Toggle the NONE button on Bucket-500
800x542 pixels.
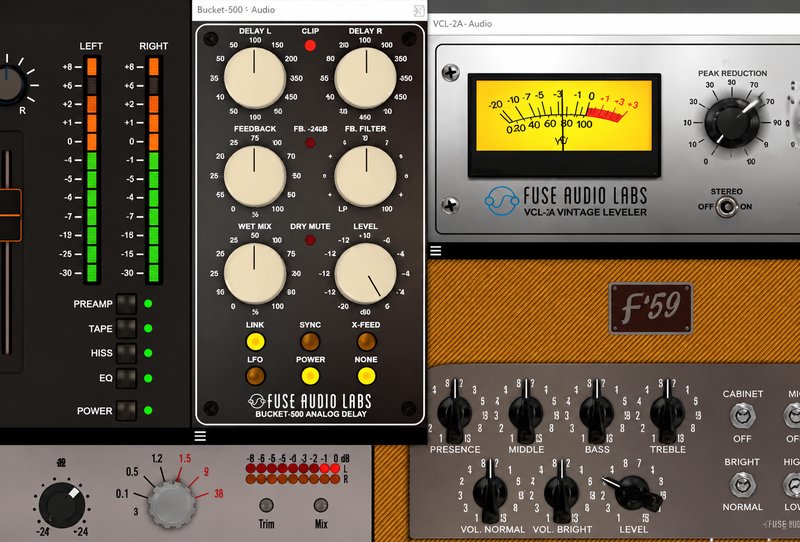click(366, 376)
